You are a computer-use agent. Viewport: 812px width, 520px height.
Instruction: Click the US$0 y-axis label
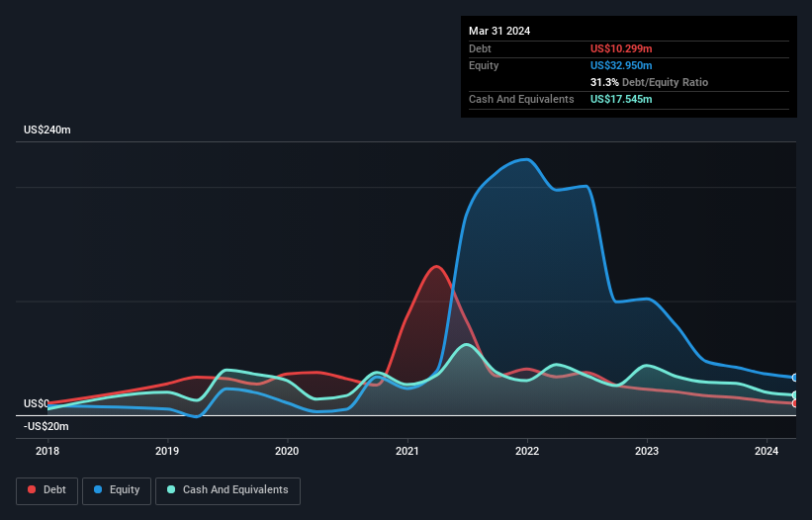tap(37, 403)
